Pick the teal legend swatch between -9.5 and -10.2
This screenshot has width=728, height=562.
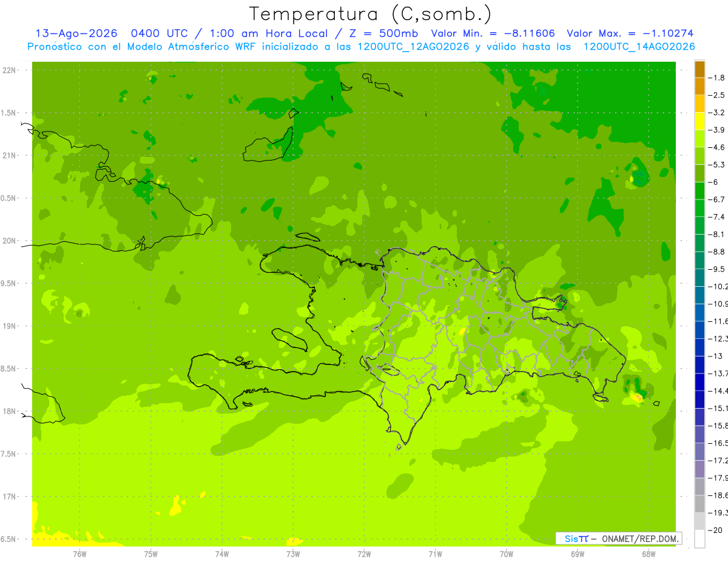[699, 278]
